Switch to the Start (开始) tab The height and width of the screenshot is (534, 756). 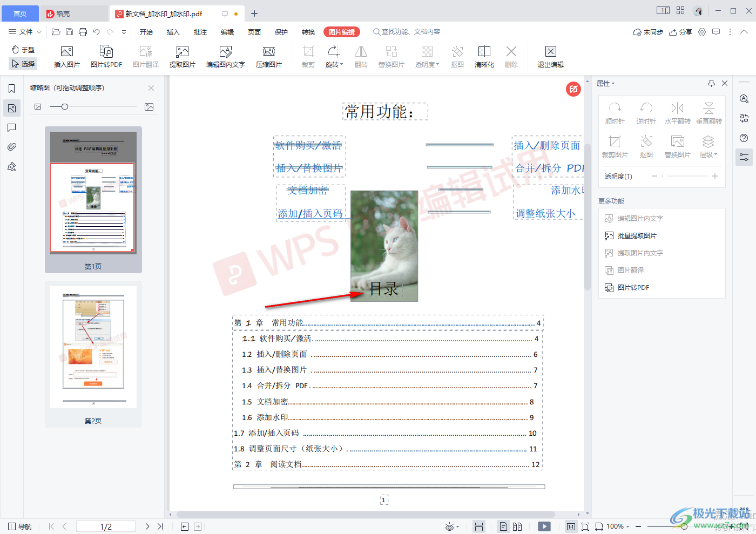pyautogui.click(x=146, y=32)
